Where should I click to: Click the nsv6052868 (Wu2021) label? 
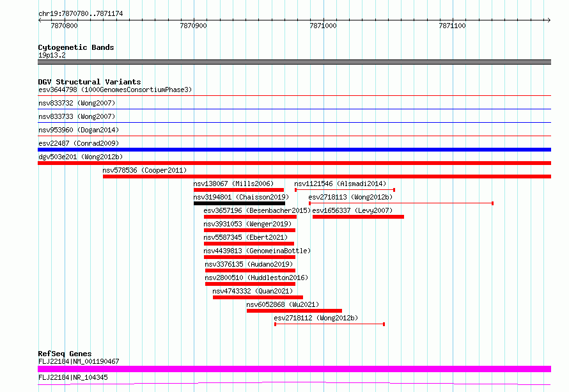pyautogui.click(x=283, y=304)
